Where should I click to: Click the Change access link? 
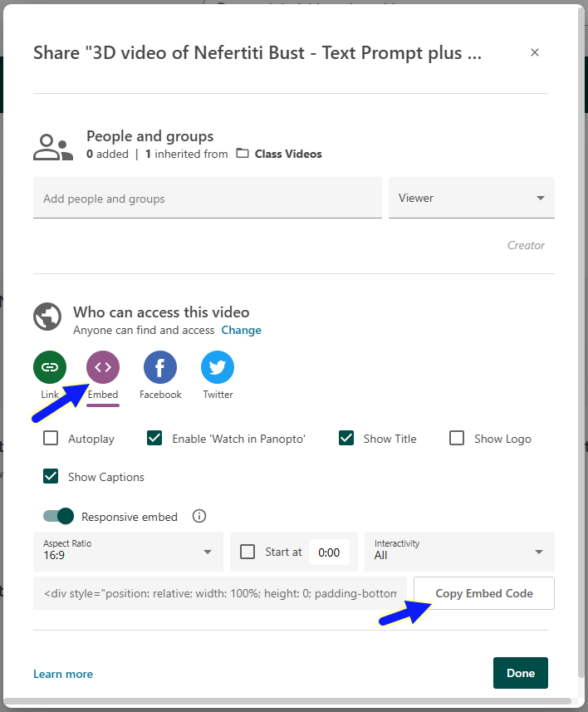click(x=241, y=330)
